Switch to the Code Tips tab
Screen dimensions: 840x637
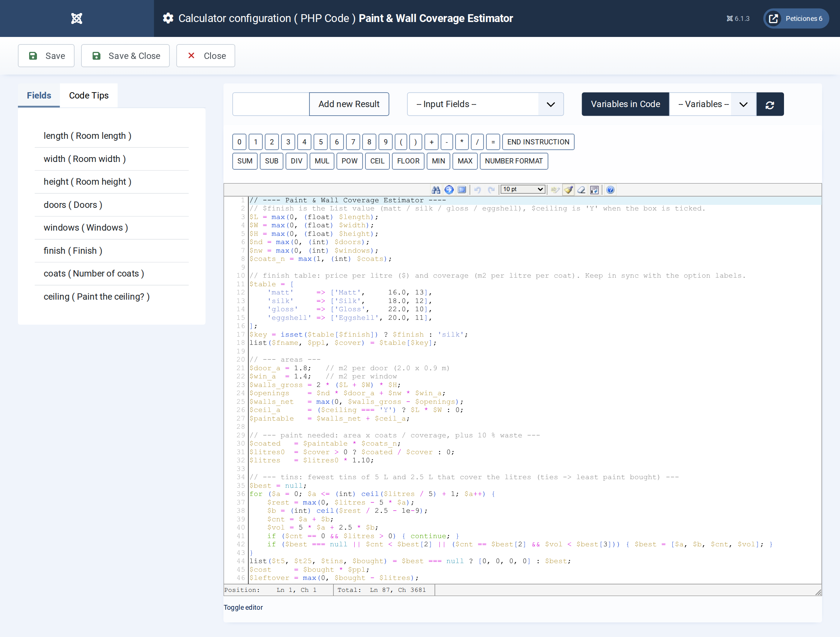(x=89, y=95)
